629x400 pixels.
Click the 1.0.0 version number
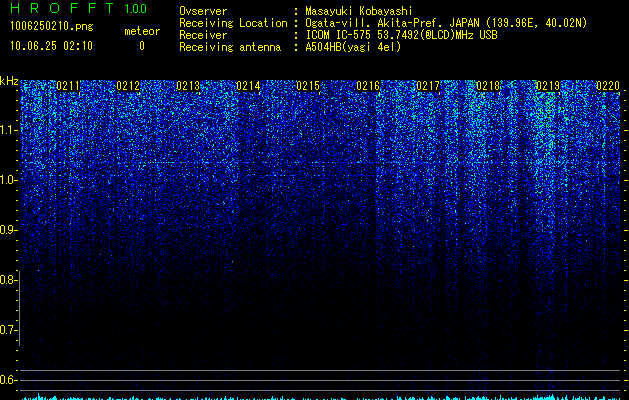(x=136, y=9)
